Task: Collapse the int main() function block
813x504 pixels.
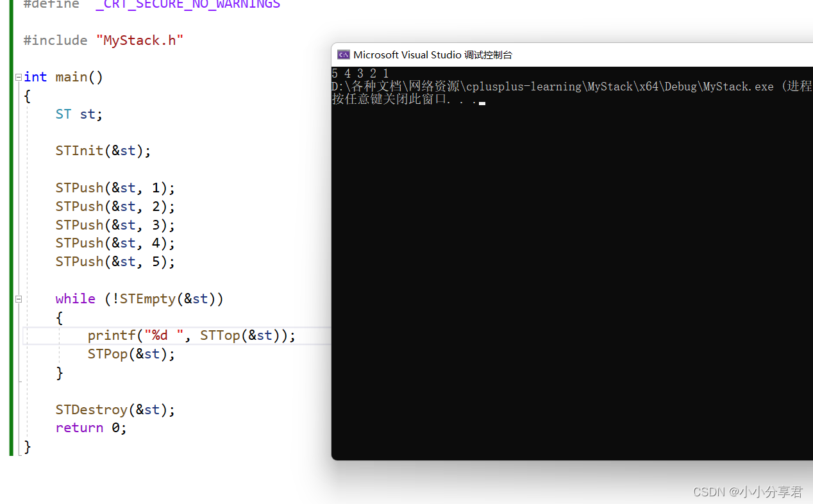Action: [x=19, y=77]
